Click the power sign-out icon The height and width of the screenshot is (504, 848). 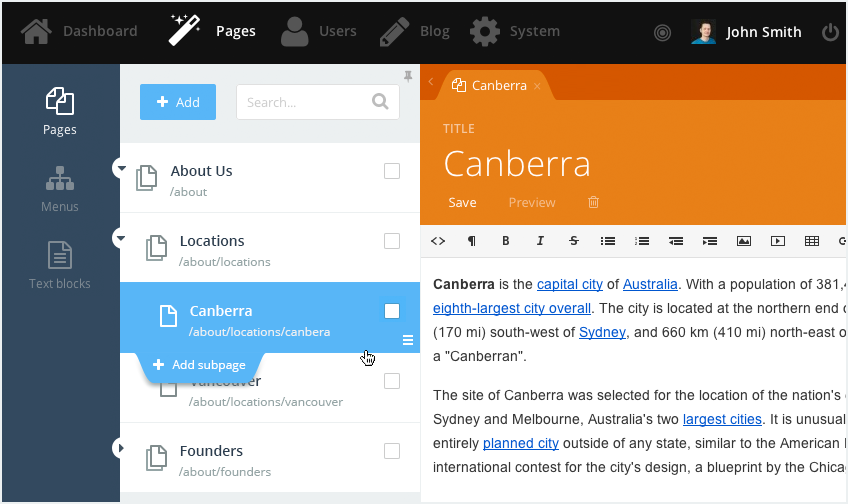click(x=829, y=32)
